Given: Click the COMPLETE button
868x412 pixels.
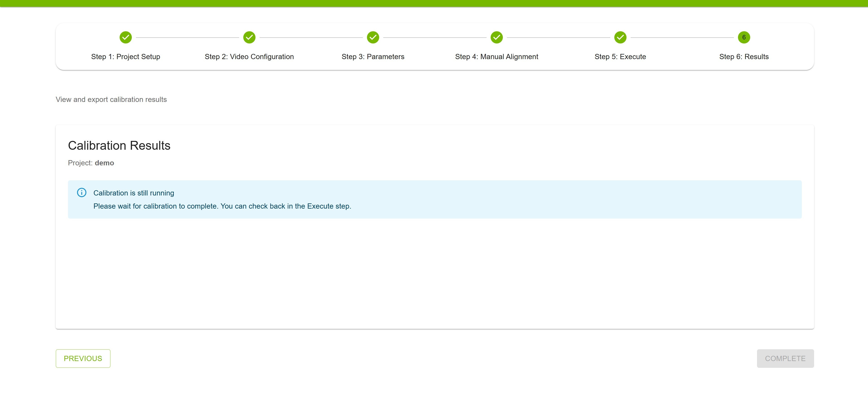Looking at the screenshot, I should click(785, 359).
